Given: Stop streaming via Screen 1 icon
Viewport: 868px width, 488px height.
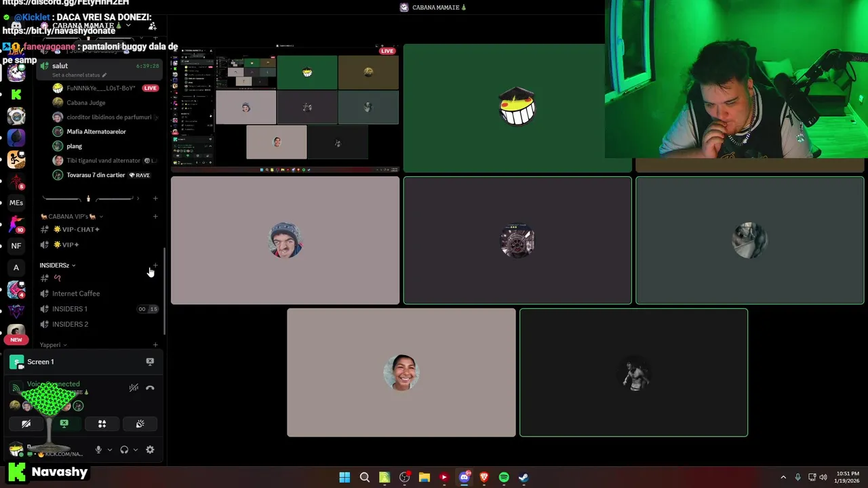Looking at the screenshot, I should click(x=150, y=362).
